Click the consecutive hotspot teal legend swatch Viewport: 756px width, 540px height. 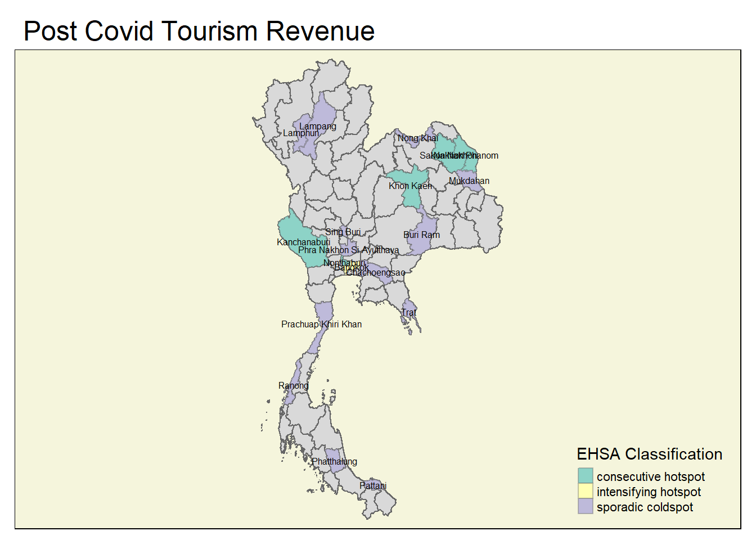[585, 476]
